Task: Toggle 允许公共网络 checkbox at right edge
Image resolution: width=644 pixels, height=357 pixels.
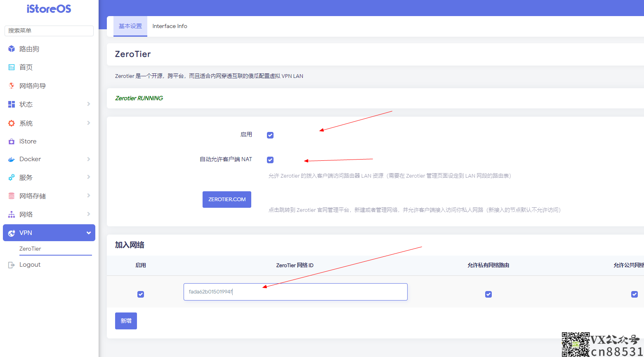Action: (x=635, y=294)
